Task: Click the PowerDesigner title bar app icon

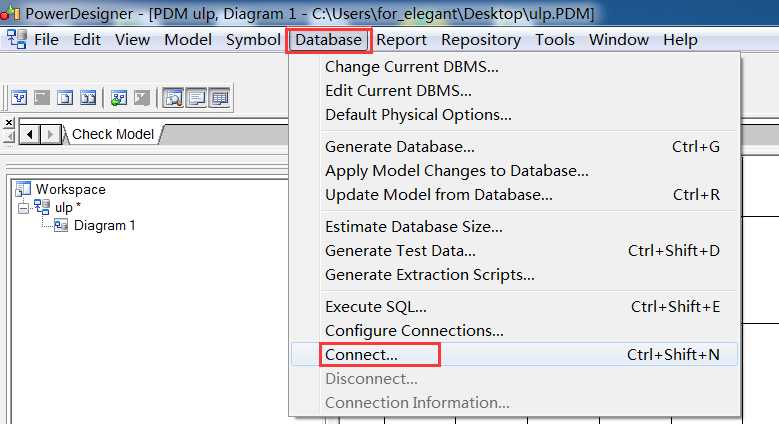Action: pos(10,12)
